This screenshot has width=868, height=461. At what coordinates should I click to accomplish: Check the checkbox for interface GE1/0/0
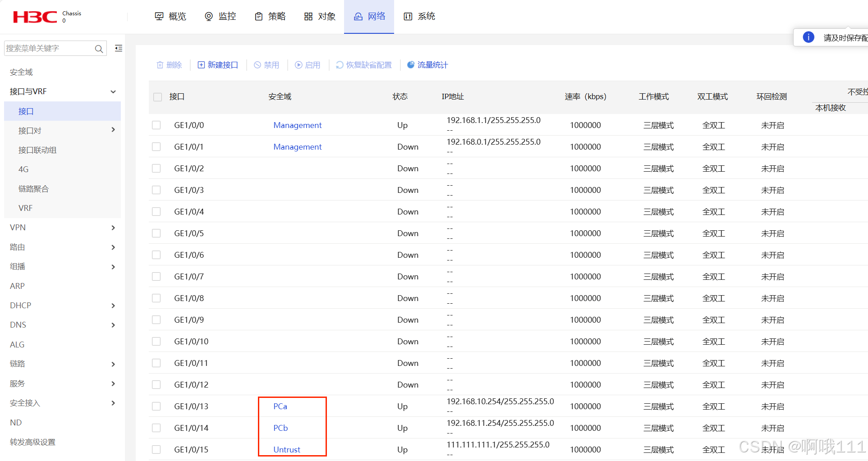[x=156, y=125]
